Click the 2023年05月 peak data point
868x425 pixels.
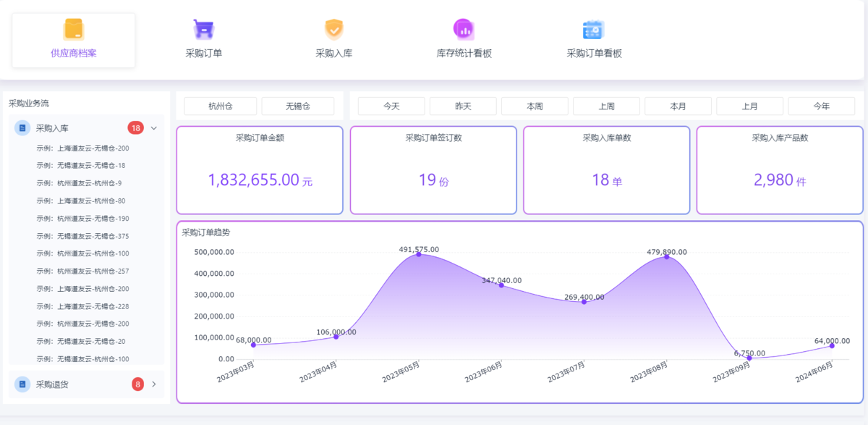tap(419, 254)
